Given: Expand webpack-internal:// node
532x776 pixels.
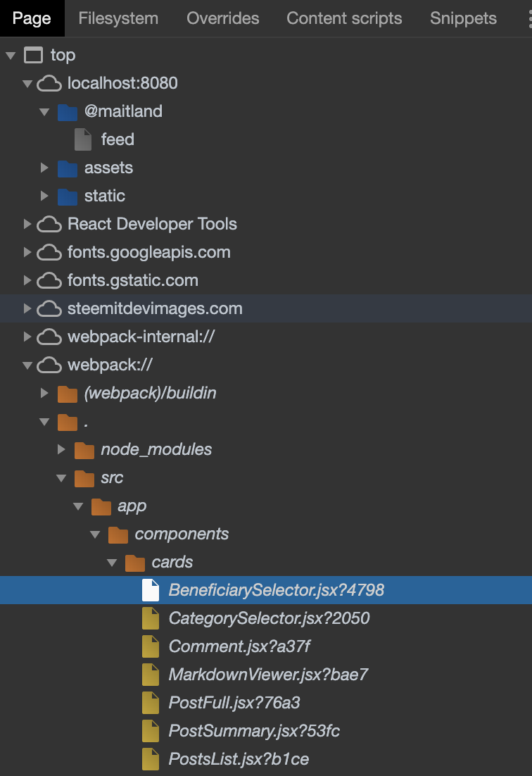Looking at the screenshot, I should (27, 337).
